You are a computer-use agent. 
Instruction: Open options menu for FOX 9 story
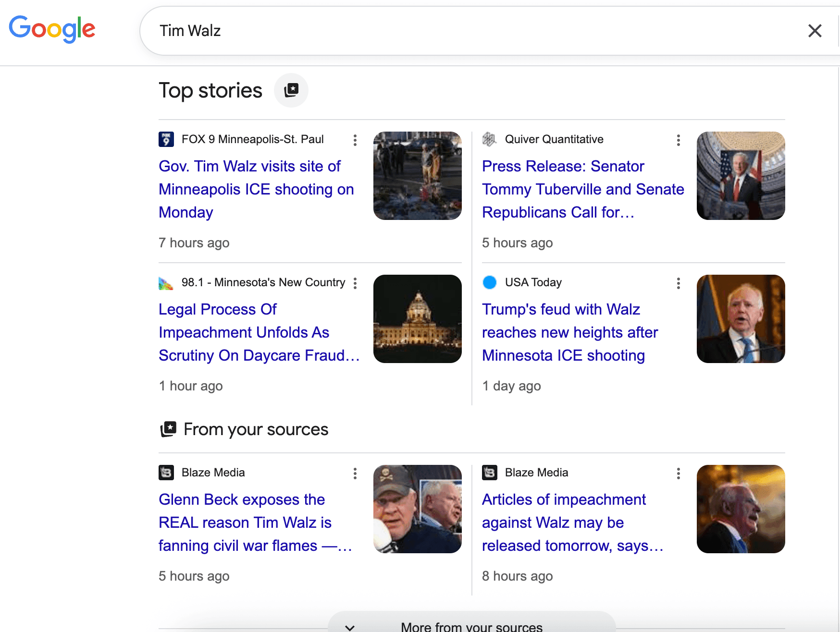tap(355, 140)
